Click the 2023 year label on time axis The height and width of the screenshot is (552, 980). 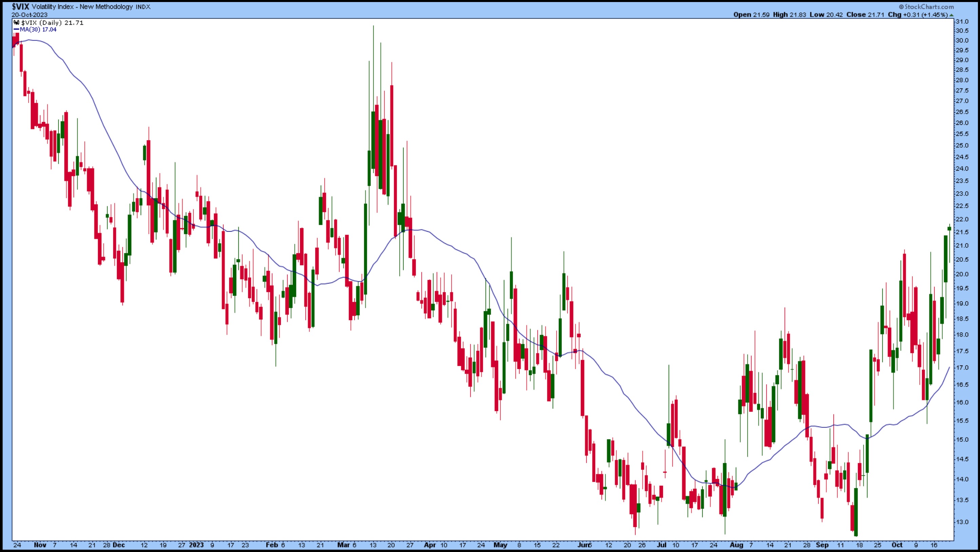[196, 545]
